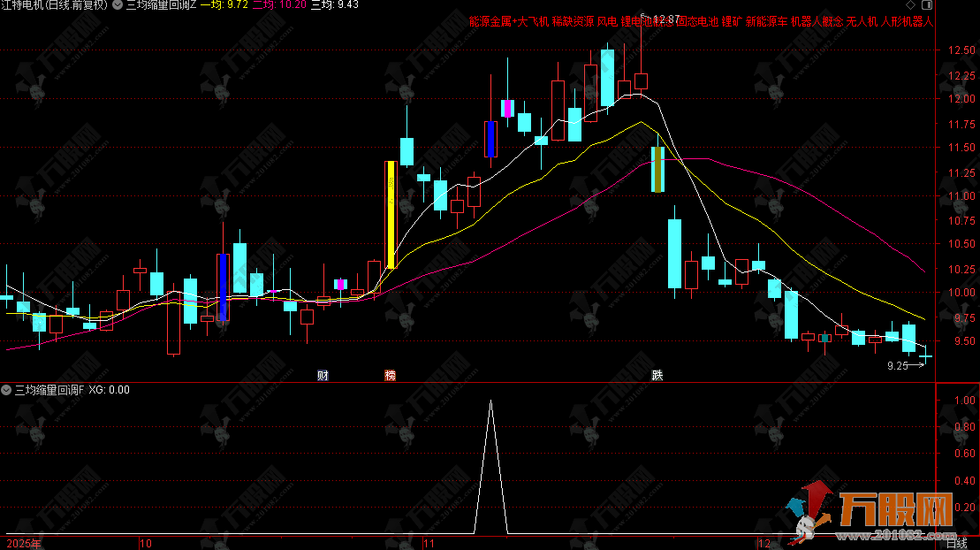Open the 机器人概念 concept link
The height and width of the screenshot is (550, 980).
tap(816, 20)
